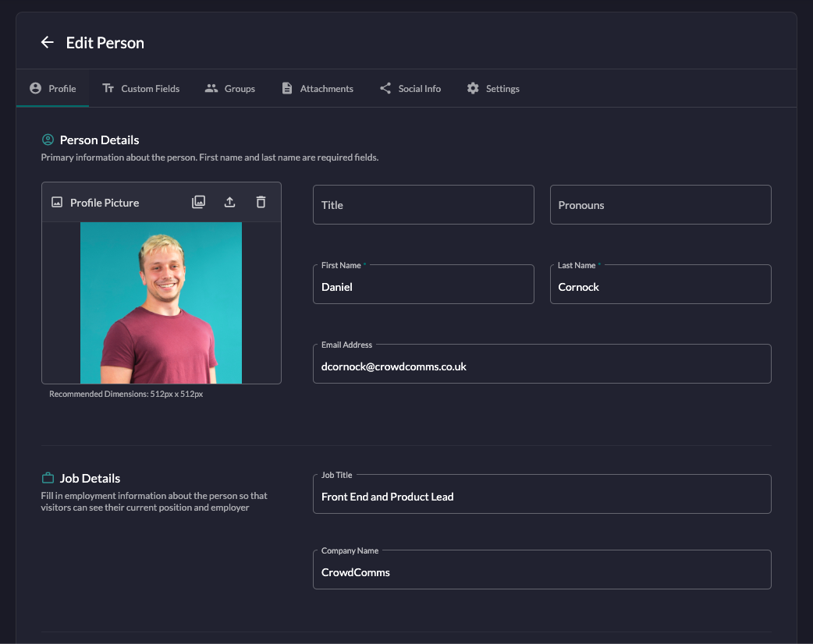Screen dimensions: 813x644
Task: Switch to the Attachments tab
Action: coord(317,89)
